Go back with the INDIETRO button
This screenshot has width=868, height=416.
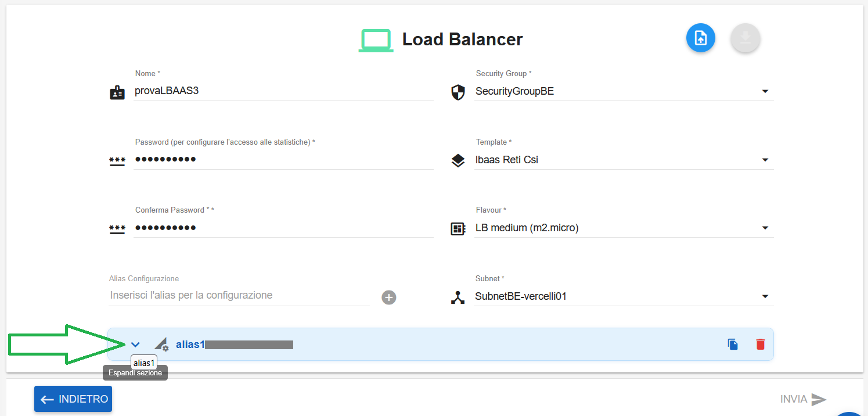(x=73, y=399)
